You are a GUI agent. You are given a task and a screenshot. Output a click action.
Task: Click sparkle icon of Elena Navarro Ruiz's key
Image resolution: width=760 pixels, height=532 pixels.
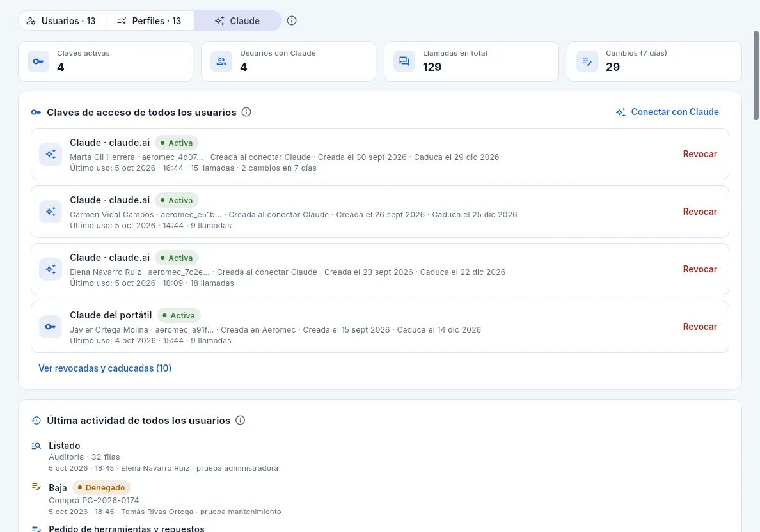coord(51,269)
